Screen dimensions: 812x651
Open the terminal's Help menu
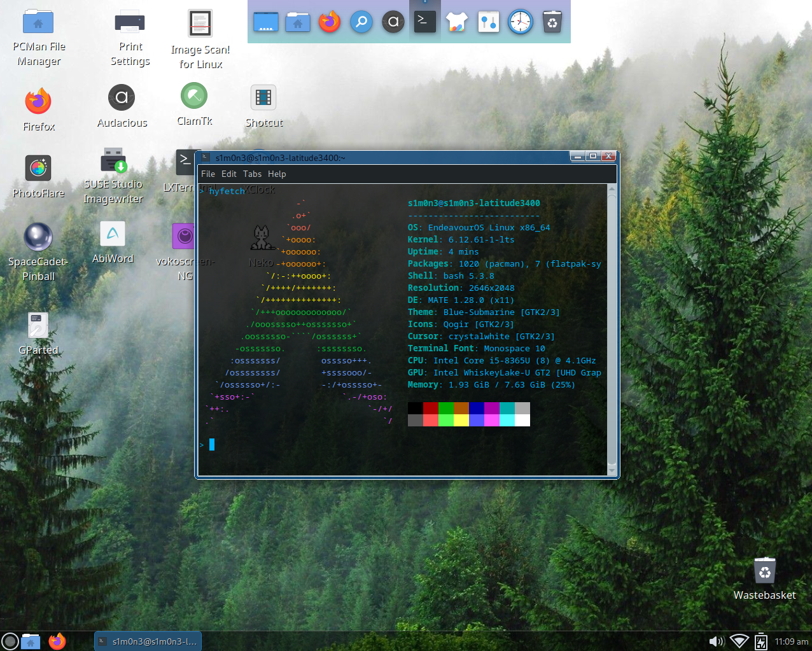(x=277, y=174)
